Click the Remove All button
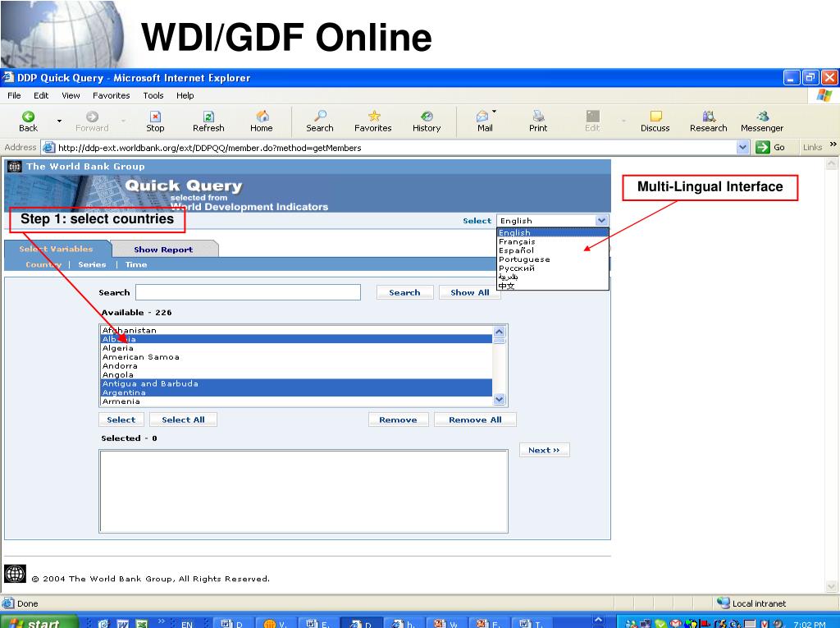Viewport: 840px width, 628px height. click(x=475, y=419)
